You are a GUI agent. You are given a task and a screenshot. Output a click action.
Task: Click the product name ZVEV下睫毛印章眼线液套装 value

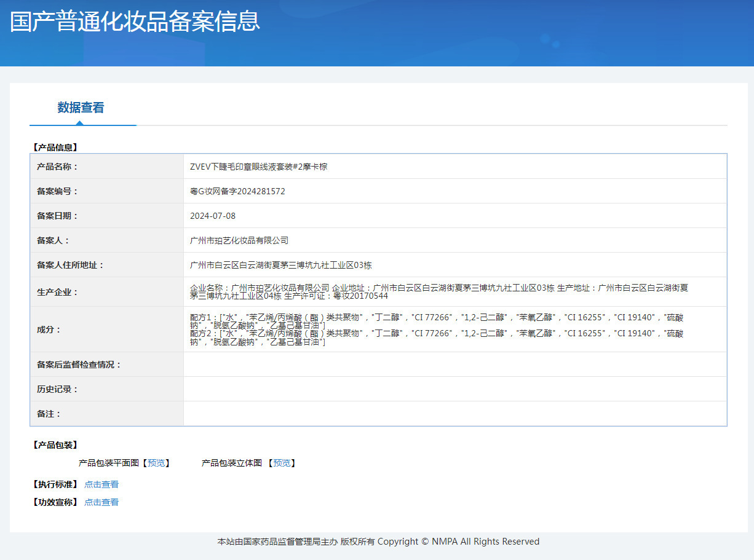258,167
